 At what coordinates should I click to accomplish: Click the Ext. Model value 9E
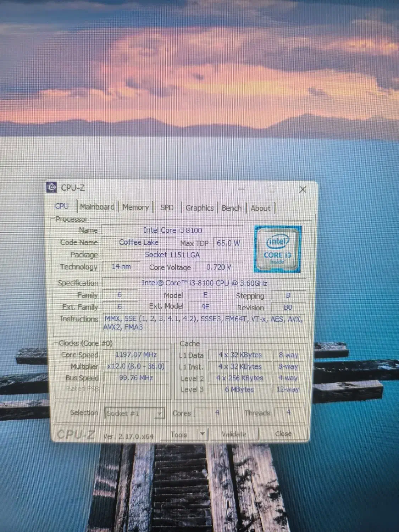[205, 306]
